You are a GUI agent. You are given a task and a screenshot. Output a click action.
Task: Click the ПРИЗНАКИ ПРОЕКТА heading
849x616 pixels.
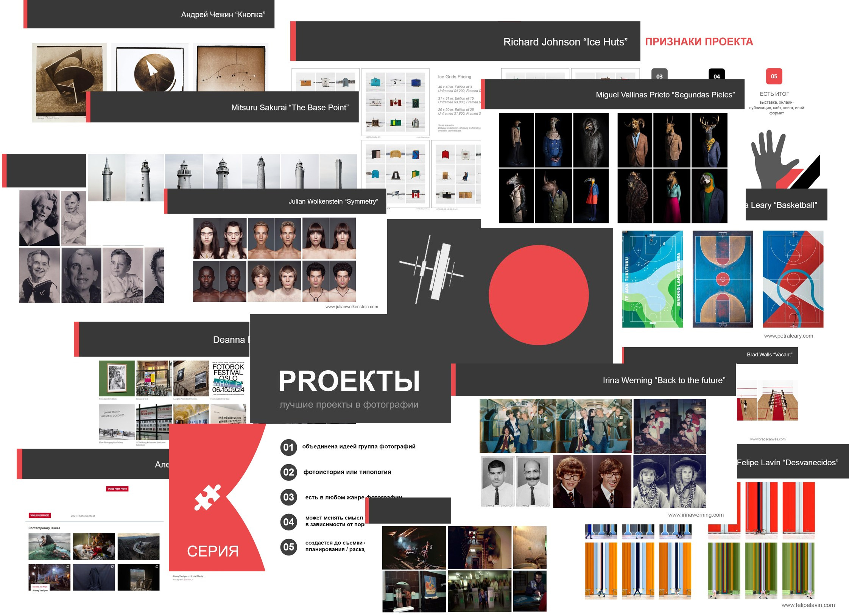point(699,42)
